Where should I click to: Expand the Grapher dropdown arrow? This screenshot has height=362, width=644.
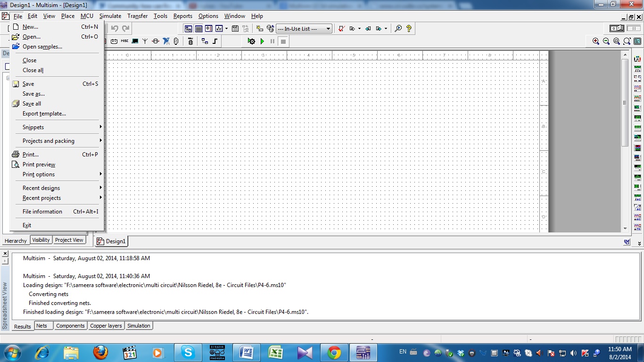pyautogui.click(x=226, y=28)
